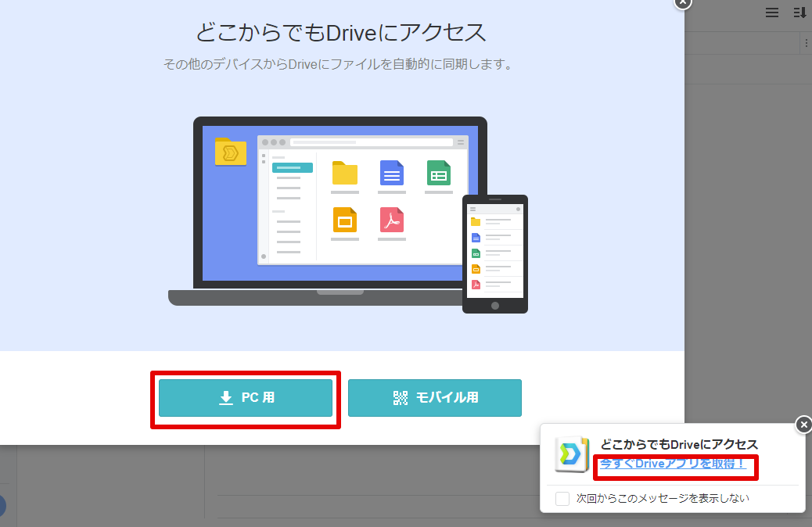Click the Drive app icon in notification
Screen dimensions: 812x527
pos(572,454)
